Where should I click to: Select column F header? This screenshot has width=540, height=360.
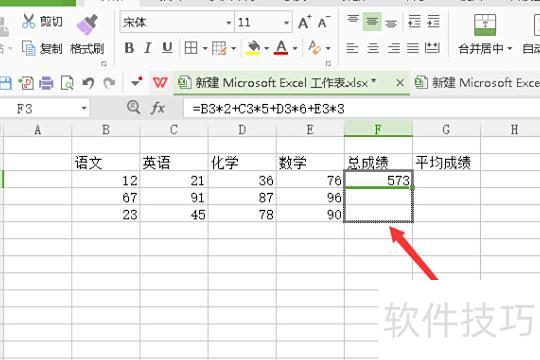point(378,130)
